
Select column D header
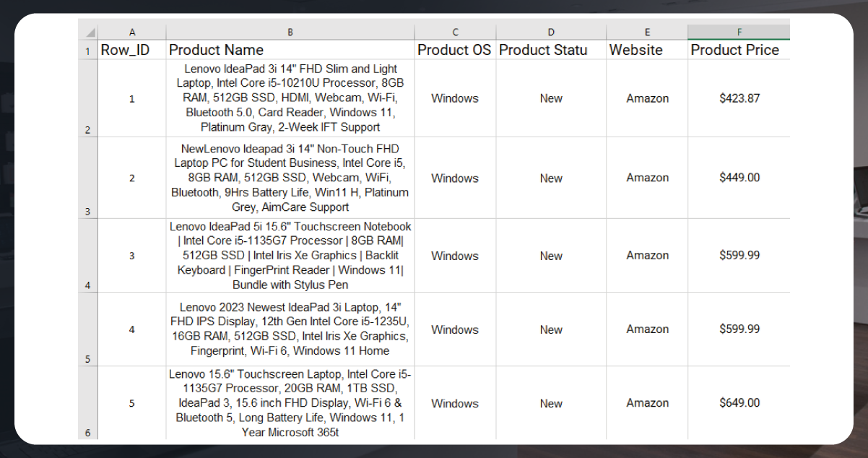(551, 33)
